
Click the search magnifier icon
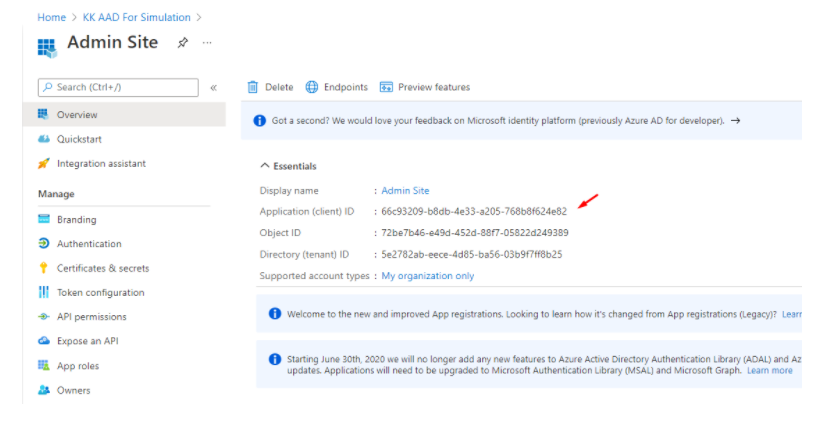(x=48, y=87)
